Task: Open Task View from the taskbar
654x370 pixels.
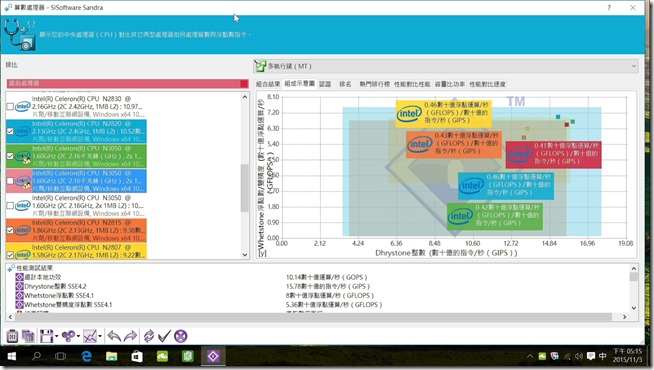Action: [x=60, y=356]
